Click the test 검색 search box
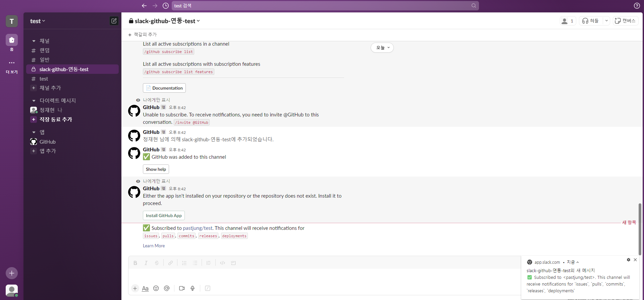Image resolution: width=644 pixels, height=300 pixels. coord(325,6)
